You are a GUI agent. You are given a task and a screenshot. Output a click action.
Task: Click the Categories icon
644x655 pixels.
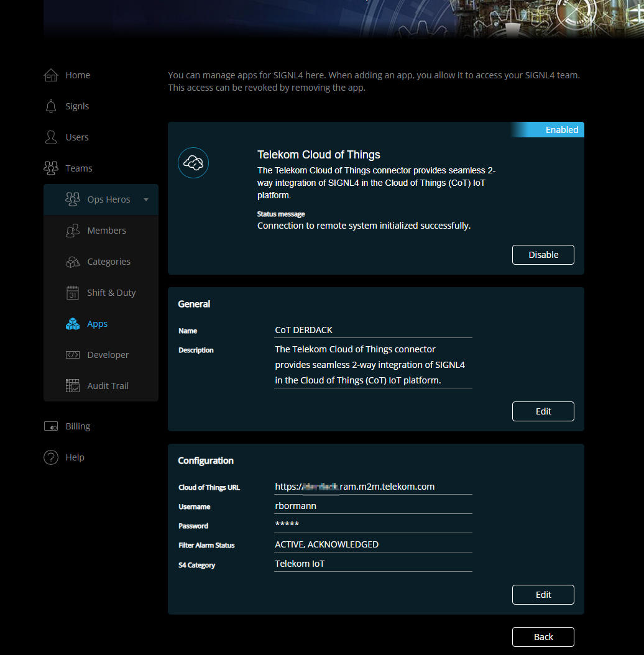point(73,262)
